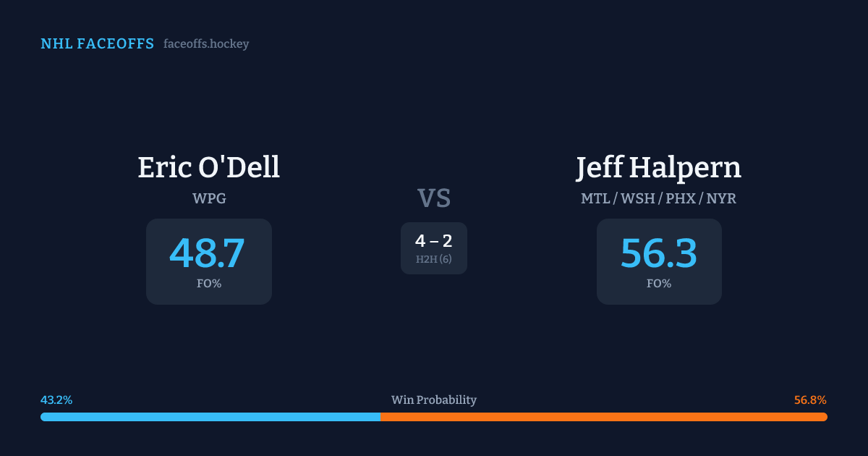This screenshot has height=456, width=868.
Task: Click the NHL FACEOFFS header title
Action: click(x=97, y=44)
